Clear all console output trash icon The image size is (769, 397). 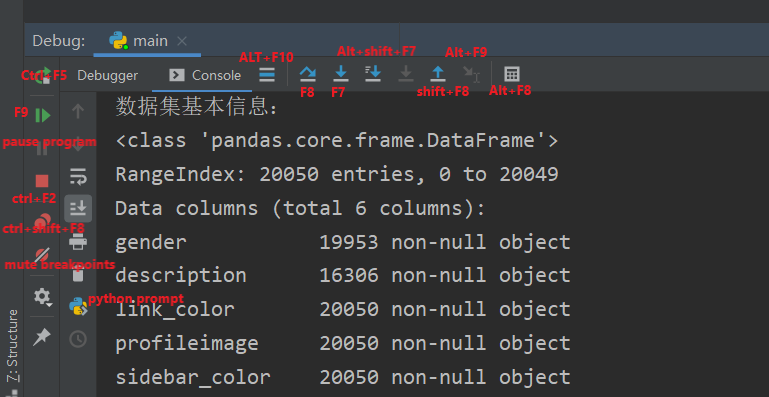click(x=78, y=274)
